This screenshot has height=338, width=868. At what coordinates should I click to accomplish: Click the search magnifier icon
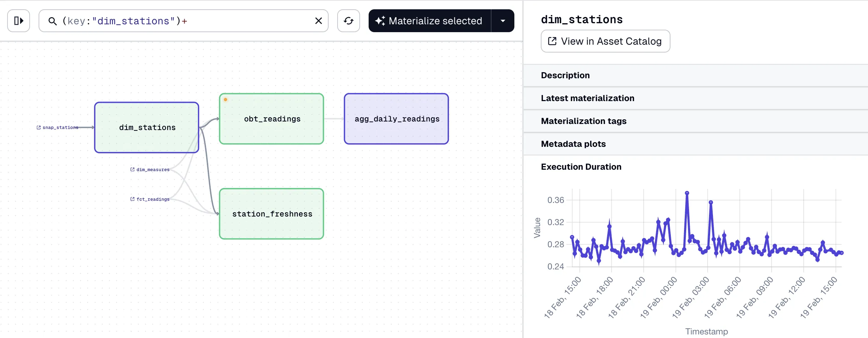[x=53, y=21]
